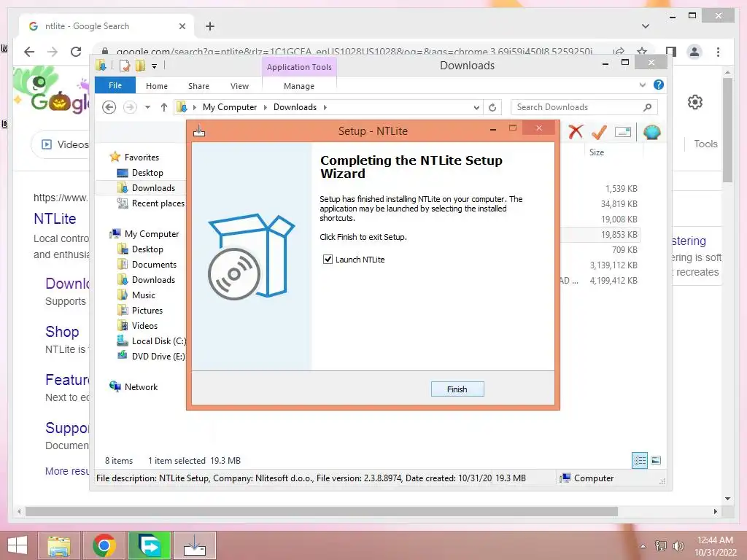Click My Computer breadcrumb in address bar

tap(230, 107)
